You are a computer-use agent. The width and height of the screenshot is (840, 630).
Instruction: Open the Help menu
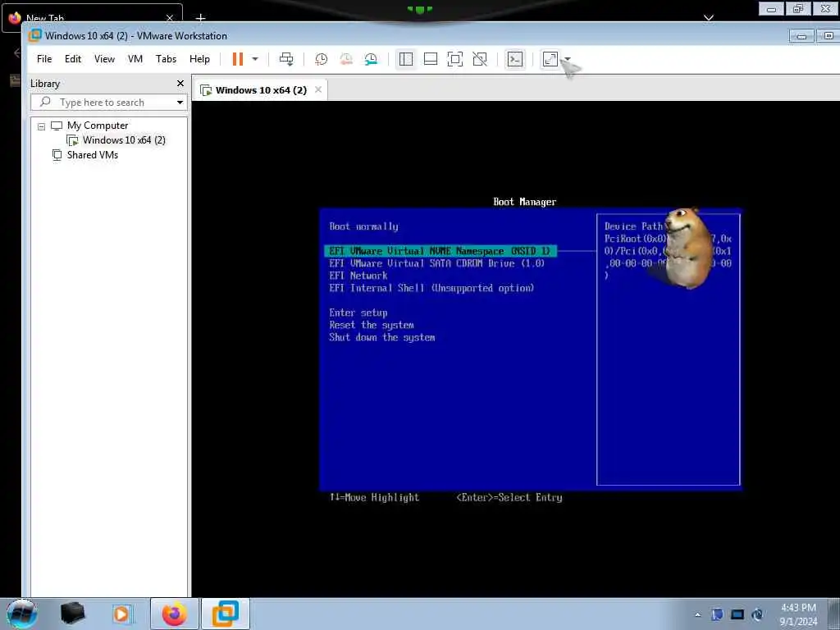click(x=199, y=59)
